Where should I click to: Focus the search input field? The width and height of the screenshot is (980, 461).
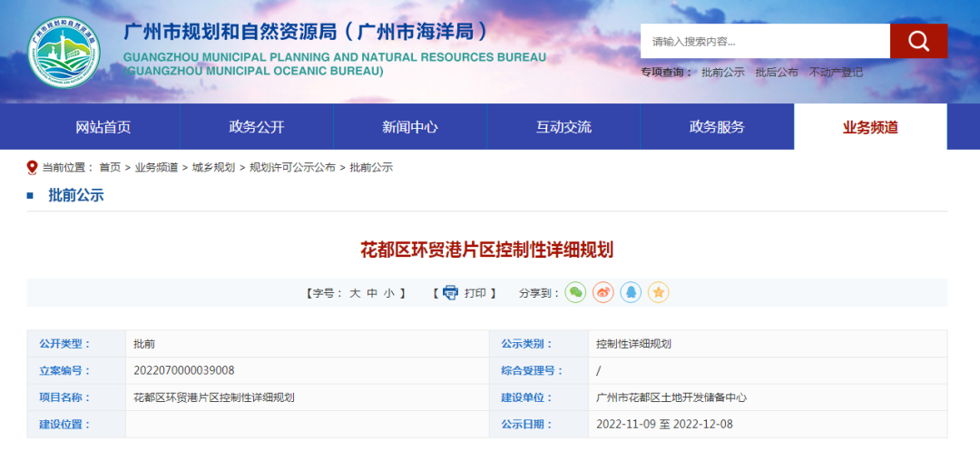pyautogui.click(x=765, y=41)
